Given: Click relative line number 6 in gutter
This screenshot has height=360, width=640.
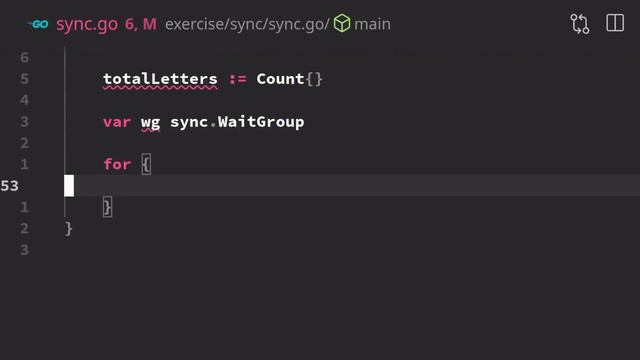Looking at the screenshot, I should [24, 58].
